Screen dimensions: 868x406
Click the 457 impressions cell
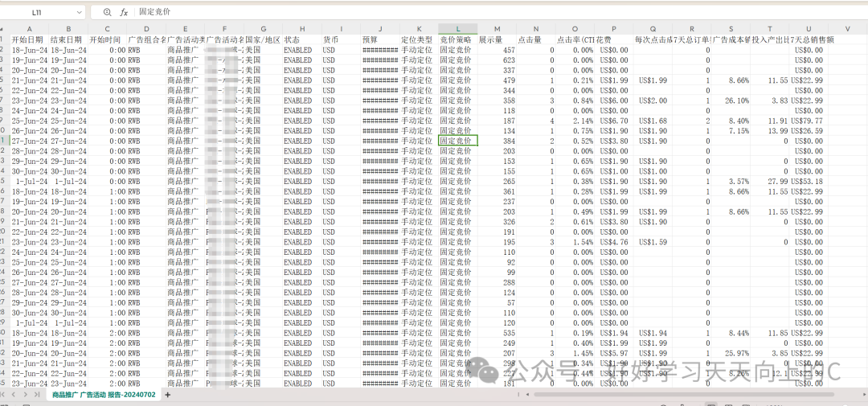point(497,50)
